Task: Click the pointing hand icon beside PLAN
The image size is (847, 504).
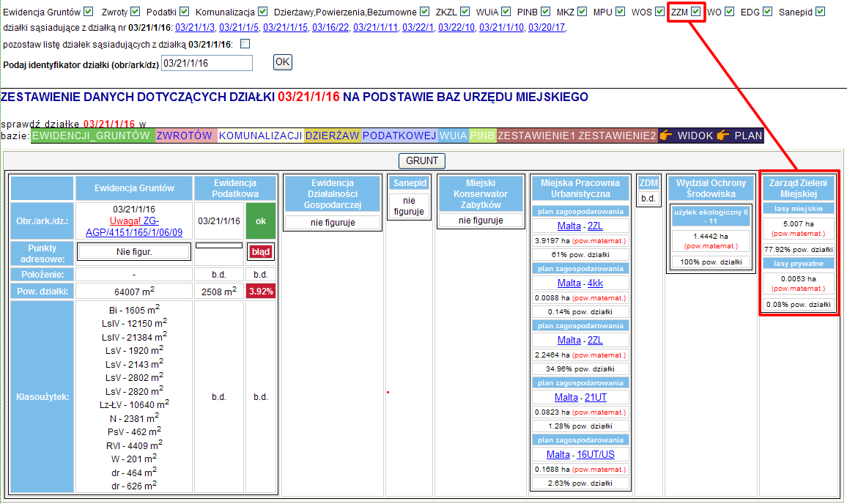Action: (723, 136)
